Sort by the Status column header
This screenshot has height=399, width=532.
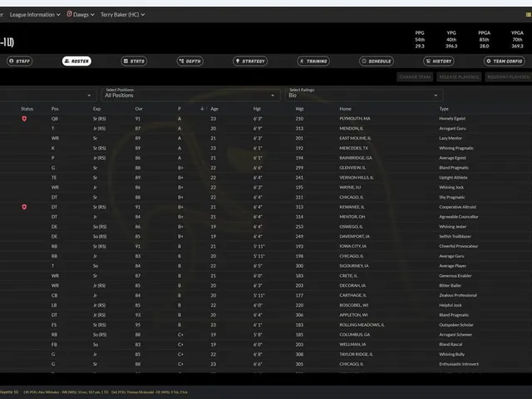(x=27, y=109)
